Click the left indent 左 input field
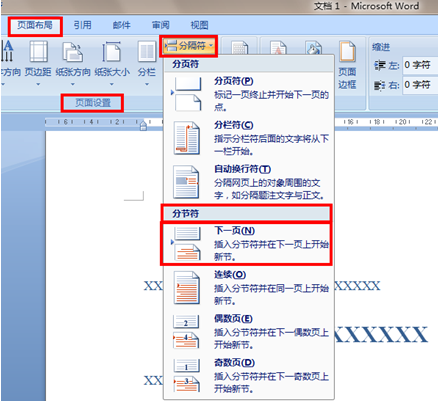438x401 pixels. (x=420, y=65)
